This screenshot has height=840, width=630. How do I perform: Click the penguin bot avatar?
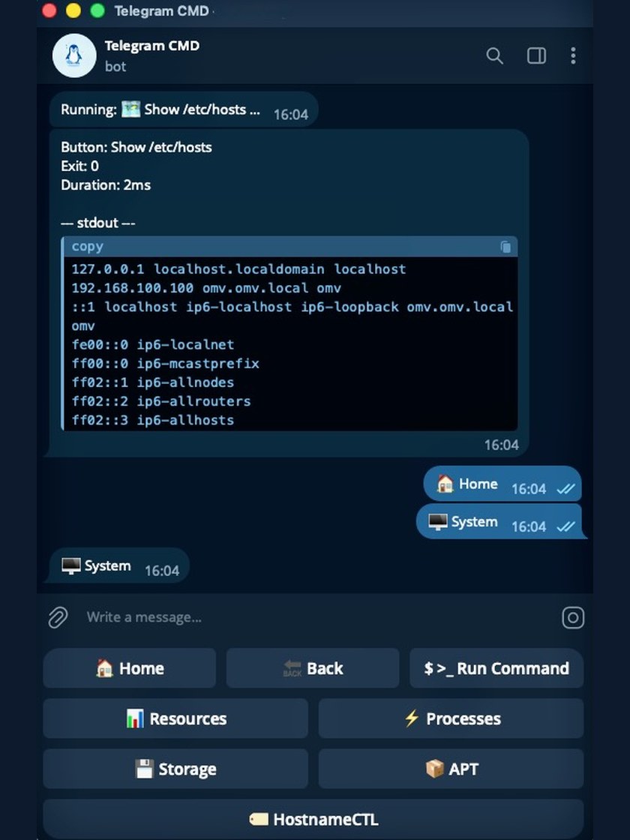pyautogui.click(x=74, y=55)
